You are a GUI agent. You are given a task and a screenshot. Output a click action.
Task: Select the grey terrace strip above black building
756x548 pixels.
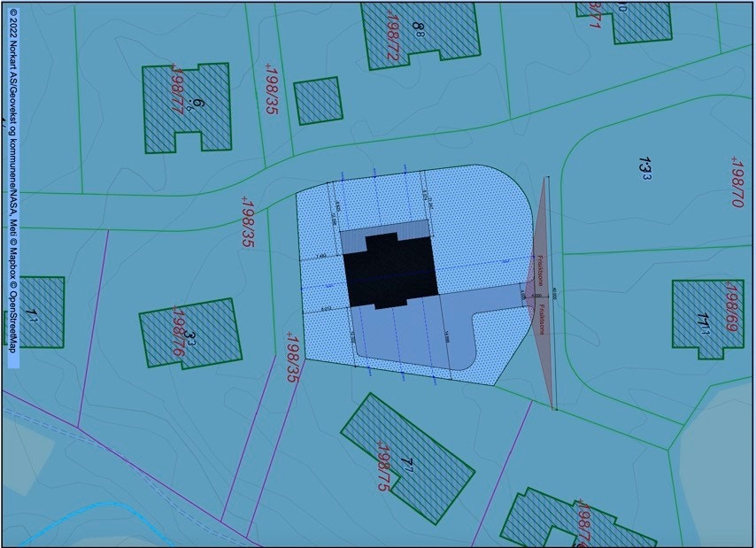tap(385, 235)
